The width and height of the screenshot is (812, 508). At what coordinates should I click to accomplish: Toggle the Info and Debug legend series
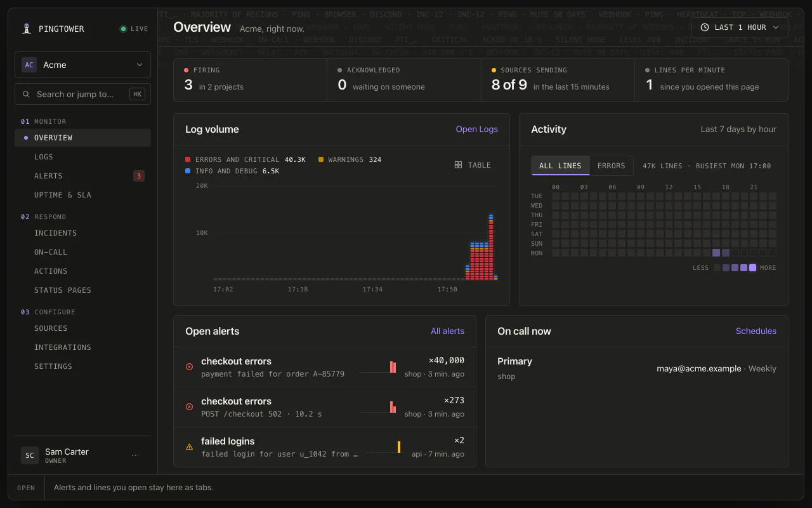coord(232,171)
